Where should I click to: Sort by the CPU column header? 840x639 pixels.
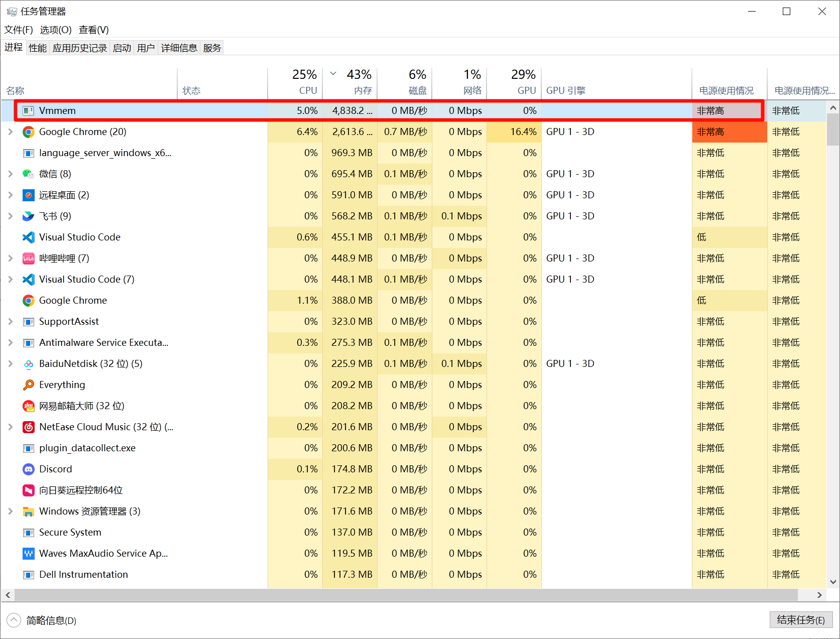coord(295,83)
